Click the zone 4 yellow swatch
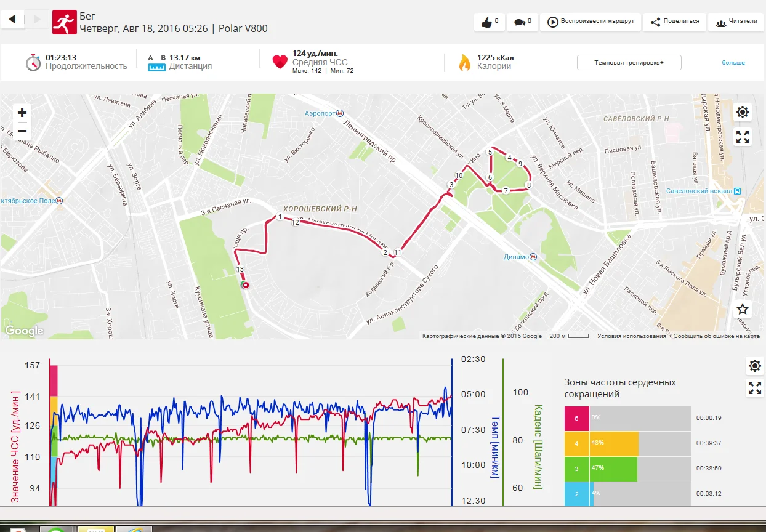The image size is (766, 532). [x=576, y=444]
